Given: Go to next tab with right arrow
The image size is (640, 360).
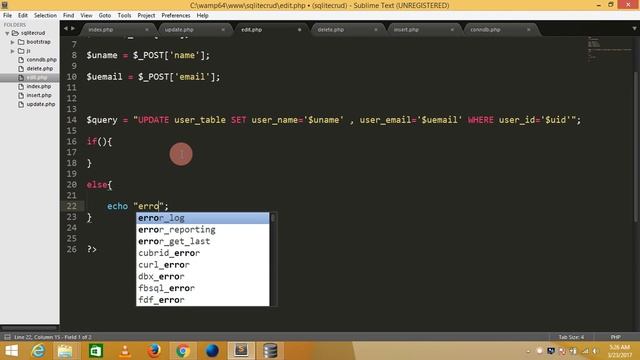Looking at the screenshot, I should (x=73, y=29).
